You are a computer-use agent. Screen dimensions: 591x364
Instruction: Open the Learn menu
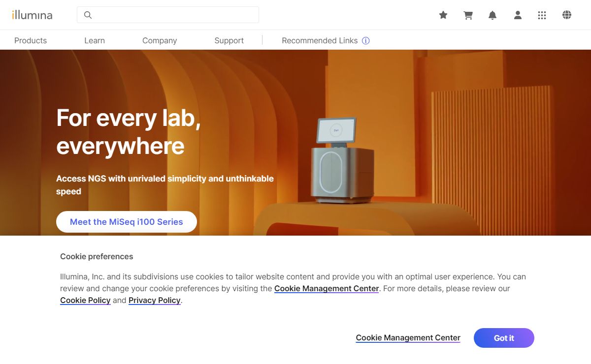point(95,40)
